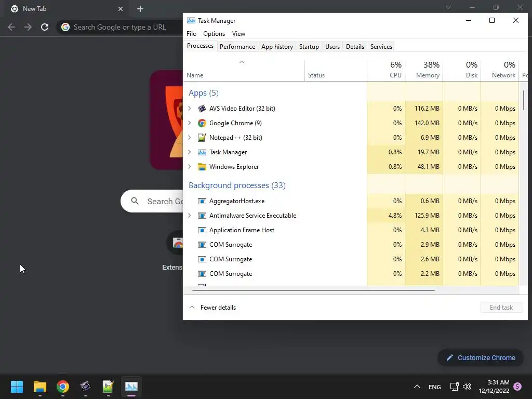Click the horizontal scrollbar in Task Manager
Viewport: 532px width, 399px height.
coord(313,290)
